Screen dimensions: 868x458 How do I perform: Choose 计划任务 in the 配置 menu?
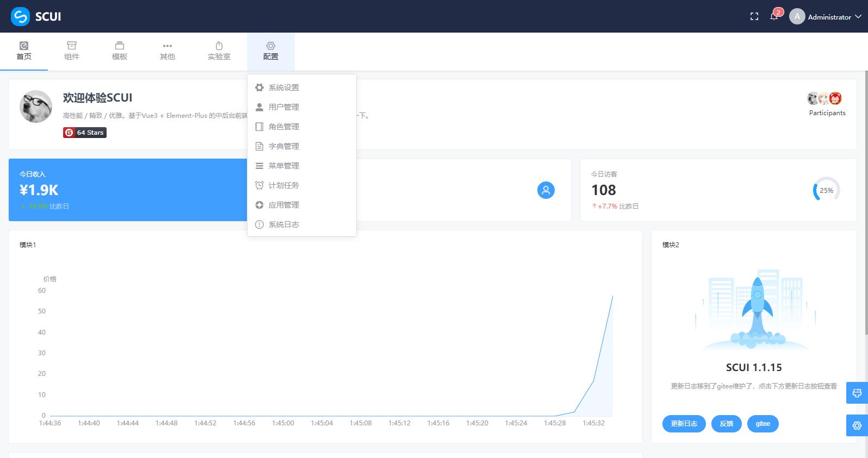coord(283,185)
